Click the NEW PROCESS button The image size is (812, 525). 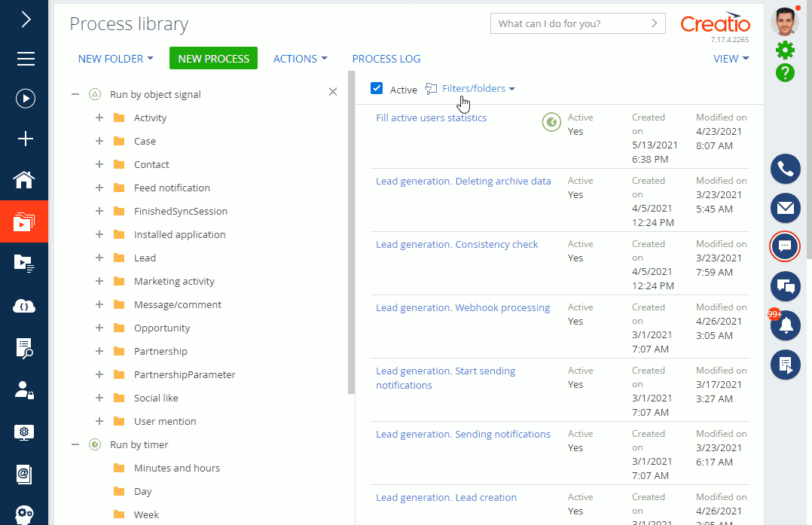[x=213, y=59]
